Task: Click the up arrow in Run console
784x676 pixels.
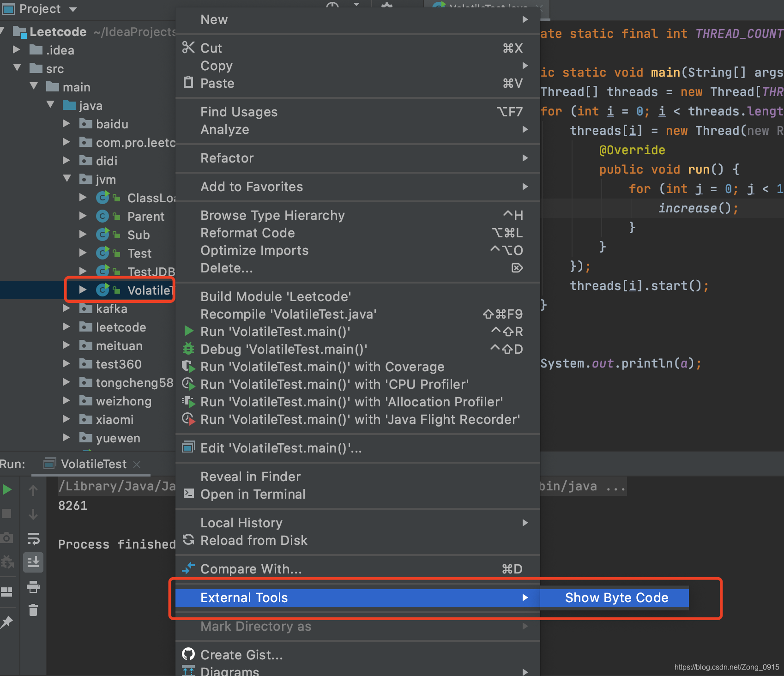Action: pyautogui.click(x=33, y=490)
